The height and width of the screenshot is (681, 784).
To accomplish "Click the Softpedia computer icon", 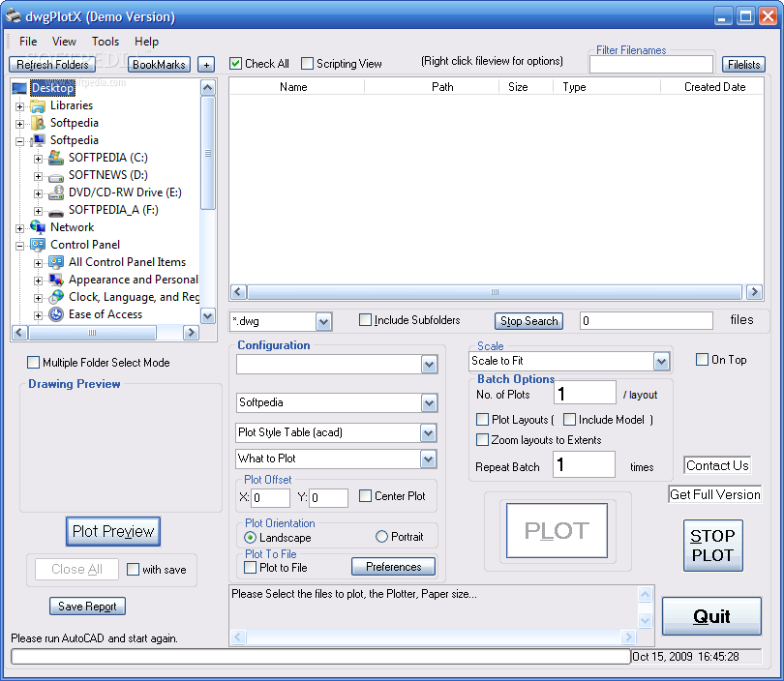I will 38,140.
